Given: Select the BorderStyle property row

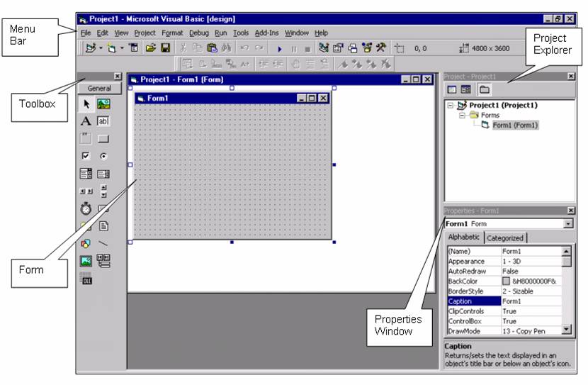Looking at the screenshot, I should [504, 291].
